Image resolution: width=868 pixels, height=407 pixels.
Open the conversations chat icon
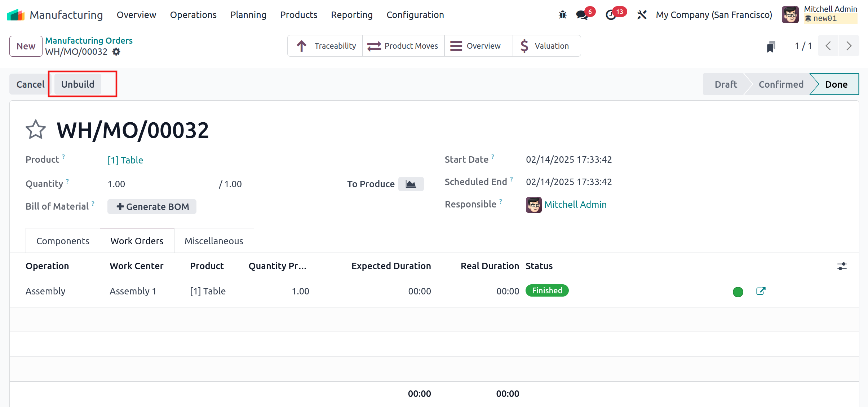click(x=582, y=15)
